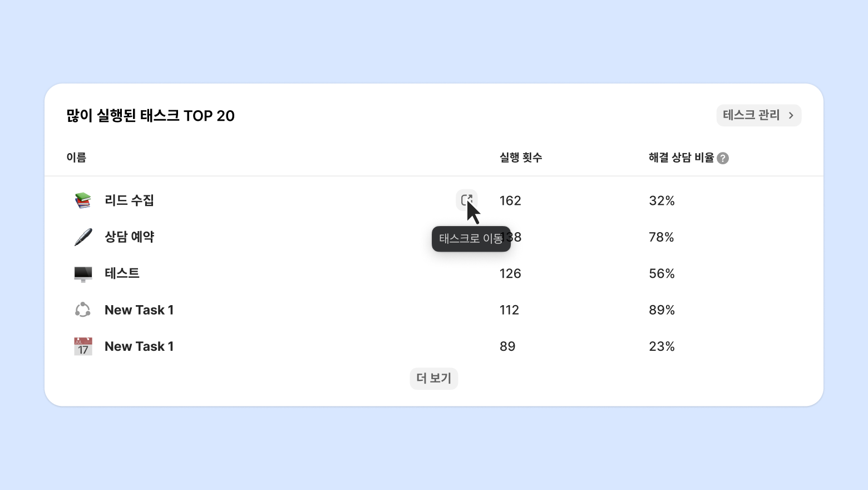The width and height of the screenshot is (868, 490).
Task: Click the help icon beside 해결 상담 비율
Action: (x=723, y=158)
